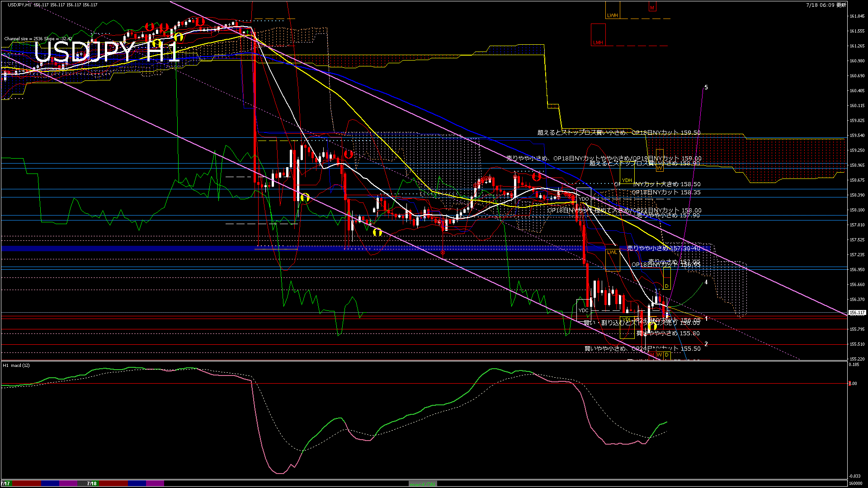Select the YDO marker box

point(584,199)
